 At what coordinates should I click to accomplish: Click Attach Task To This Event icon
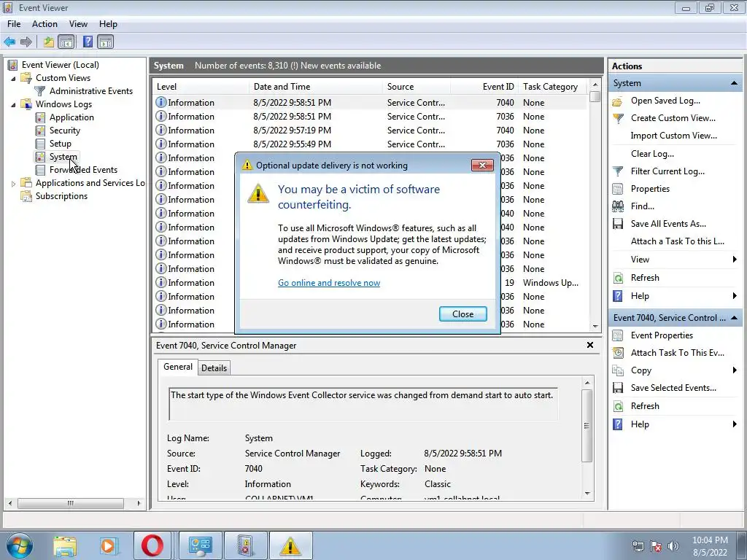tap(618, 353)
